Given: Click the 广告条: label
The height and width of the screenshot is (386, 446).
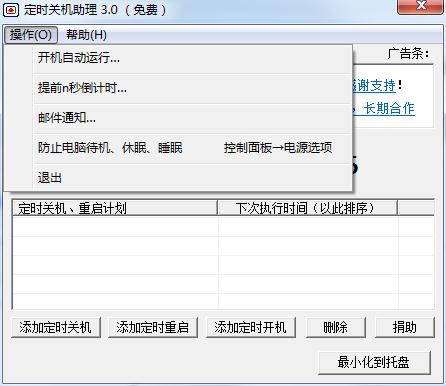Looking at the screenshot, I should coord(409,53).
